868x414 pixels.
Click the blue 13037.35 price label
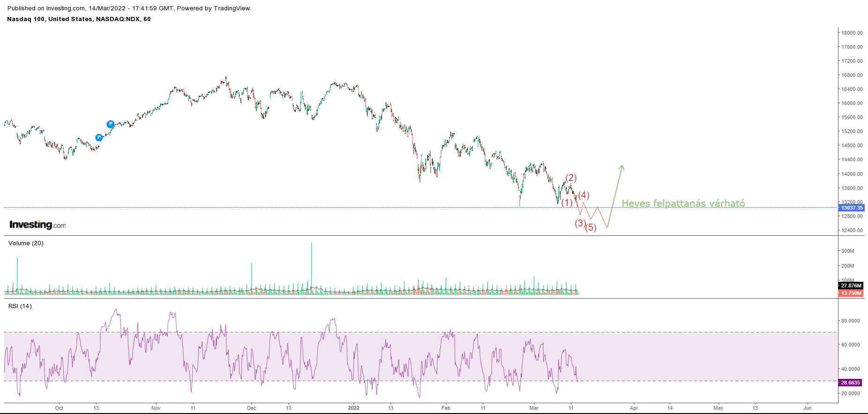(x=851, y=208)
